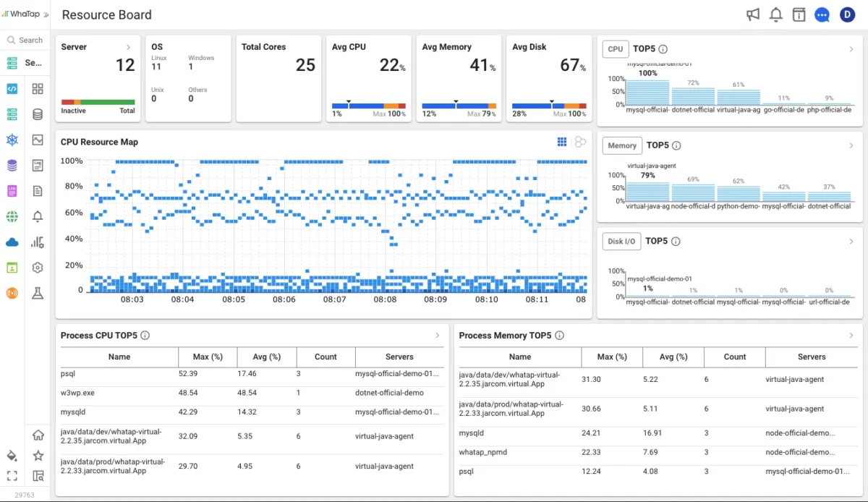Screen dimensions: 868x502
Task: Click the Kubernetes helm icon in sidebar
Action: point(12,140)
